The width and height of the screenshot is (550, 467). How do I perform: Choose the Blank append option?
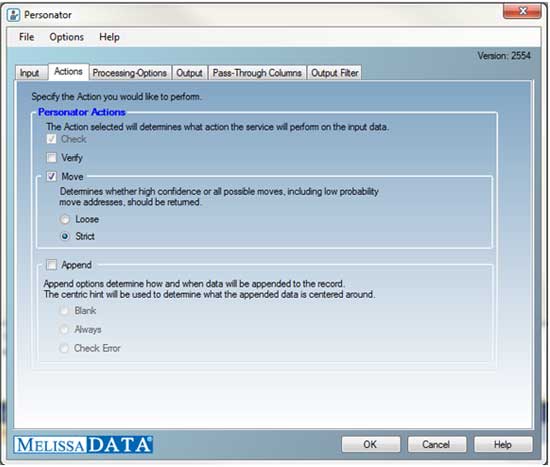click(x=64, y=311)
